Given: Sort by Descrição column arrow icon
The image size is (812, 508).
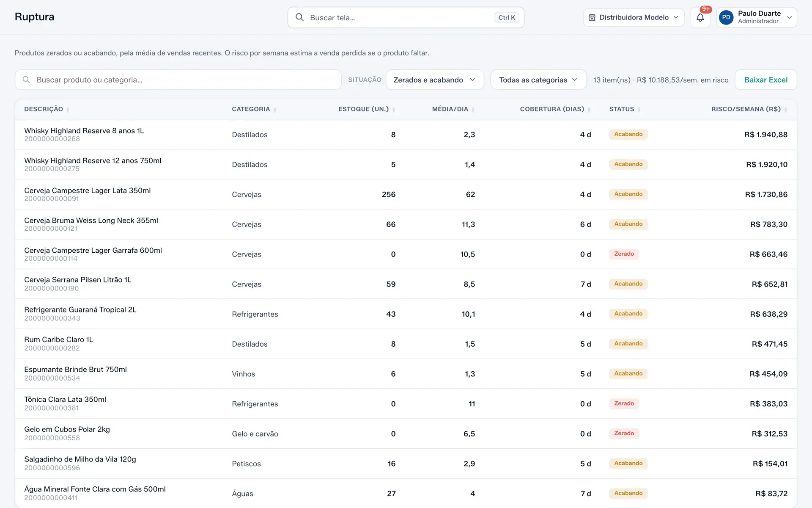Looking at the screenshot, I should pos(68,110).
